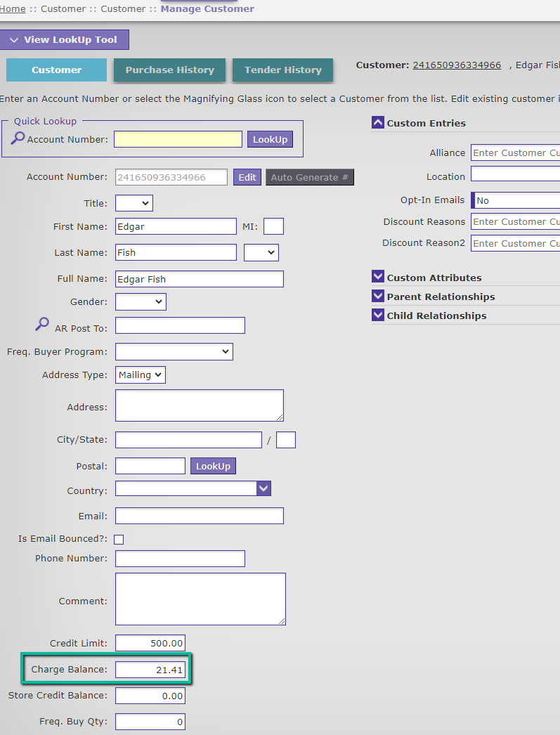Screen dimensions: 560x735
Task: Expand the Parent Relationships section
Action: 378,296
